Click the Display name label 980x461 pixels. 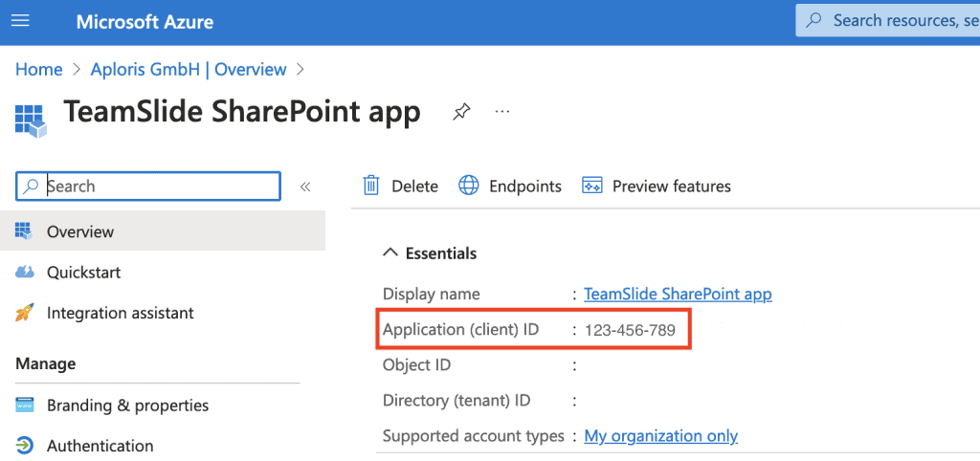(x=432, y=294)
